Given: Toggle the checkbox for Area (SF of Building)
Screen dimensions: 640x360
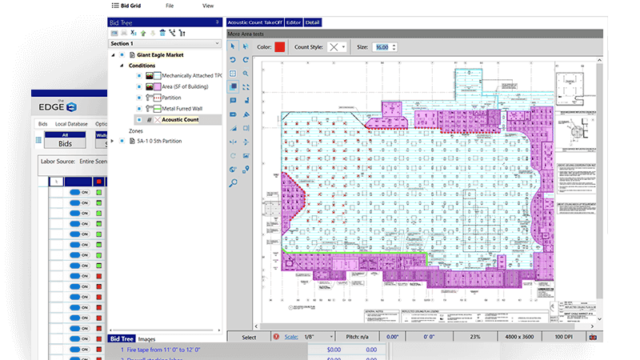Looking at the screenshot, I should point(139,87).
